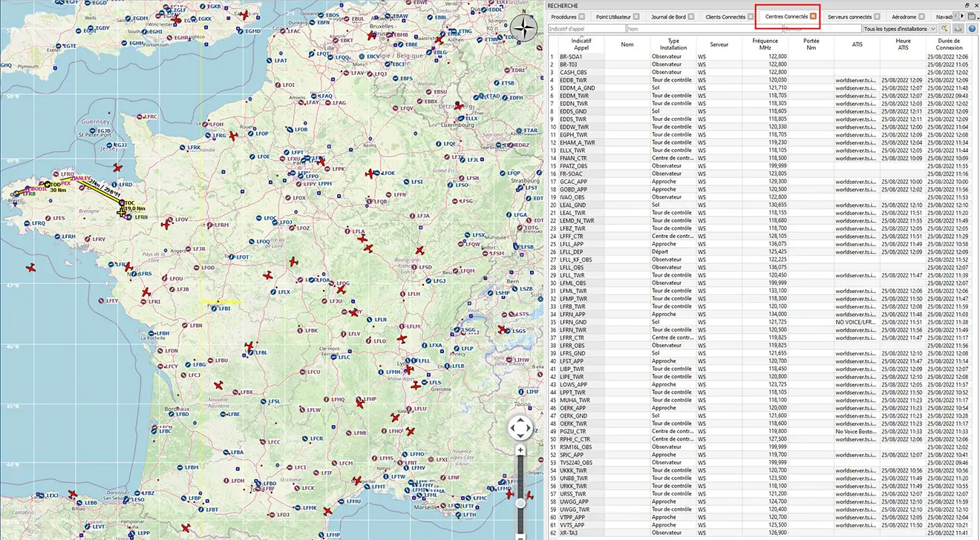
Task: Close the Serveurs connectés tab
Action: 878,16
